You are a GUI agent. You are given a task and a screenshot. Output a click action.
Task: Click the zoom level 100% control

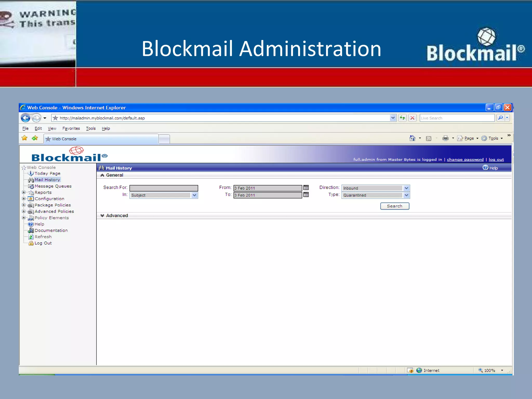[491, 370]
